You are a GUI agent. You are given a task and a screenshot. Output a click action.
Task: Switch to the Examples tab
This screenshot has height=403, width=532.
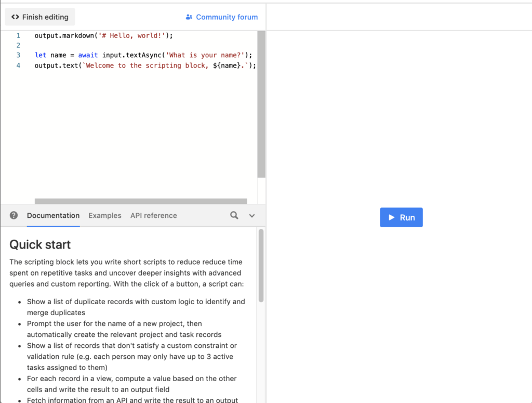tap(104, 215)
